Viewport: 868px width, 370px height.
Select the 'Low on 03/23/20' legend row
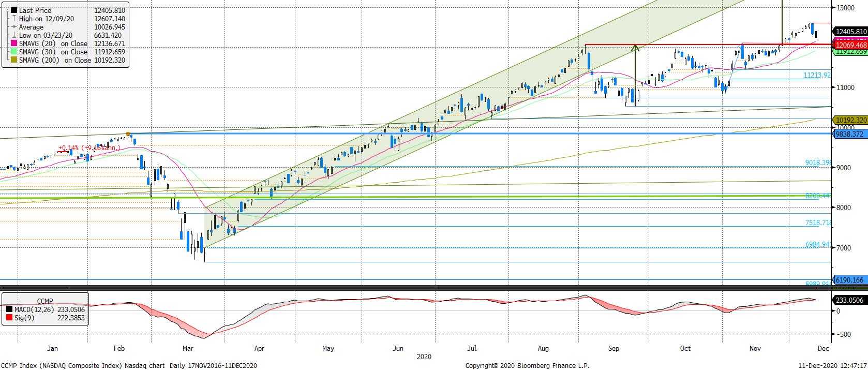tap(67, 35)
